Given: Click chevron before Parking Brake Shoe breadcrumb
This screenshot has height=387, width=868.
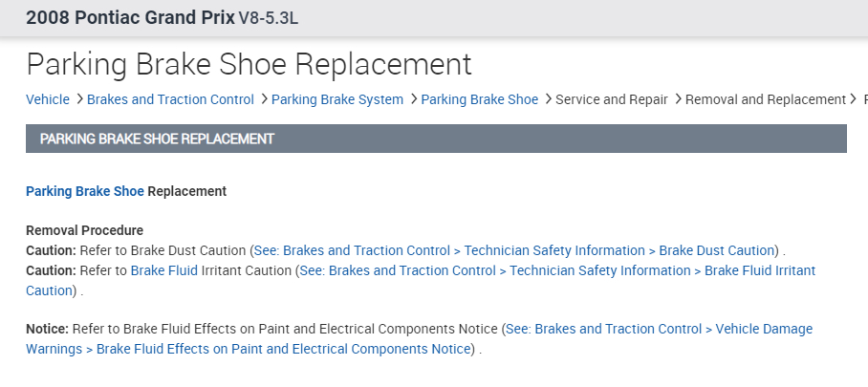Looking at the screenshot, I should coord(413,99).
